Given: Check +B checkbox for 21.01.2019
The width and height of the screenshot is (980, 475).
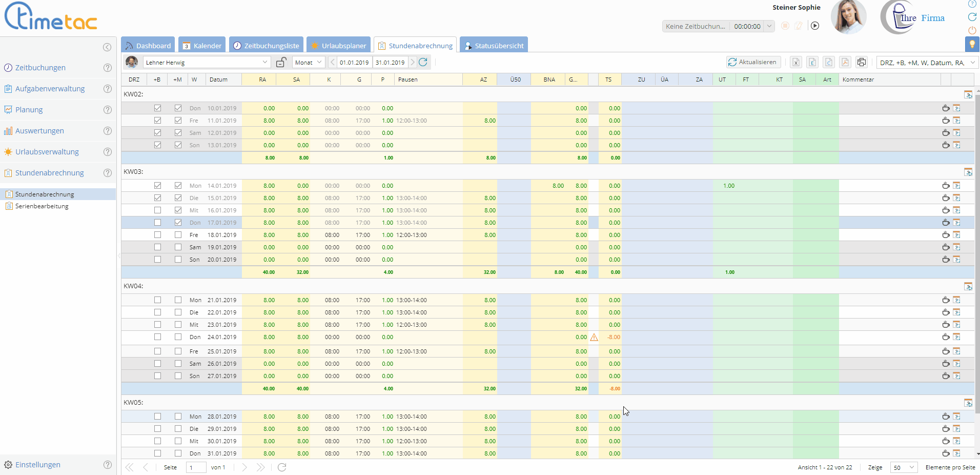Looking at the screenshot, I should [x=157, y=300].
